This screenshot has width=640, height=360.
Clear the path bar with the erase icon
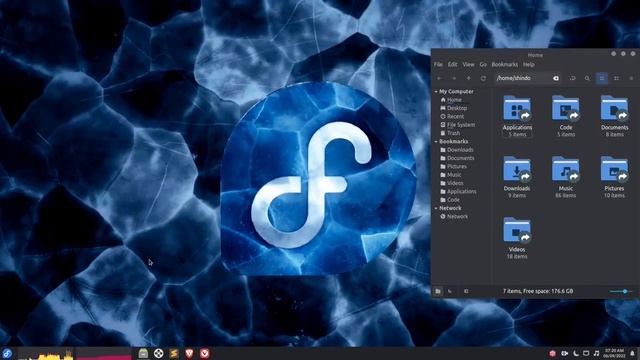(556, 78)
